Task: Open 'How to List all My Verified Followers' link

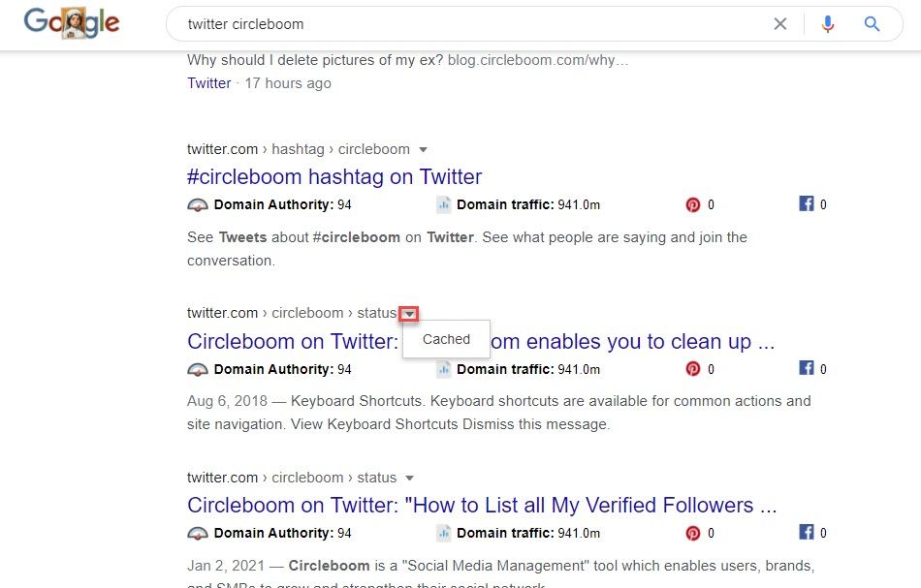Action: pos(482,505)
